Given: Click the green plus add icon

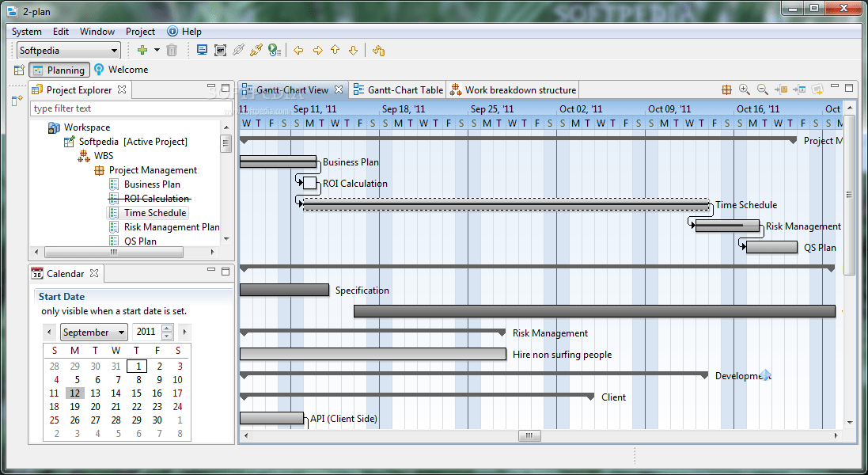Looking at the screenshot, I should pos(142,50).
